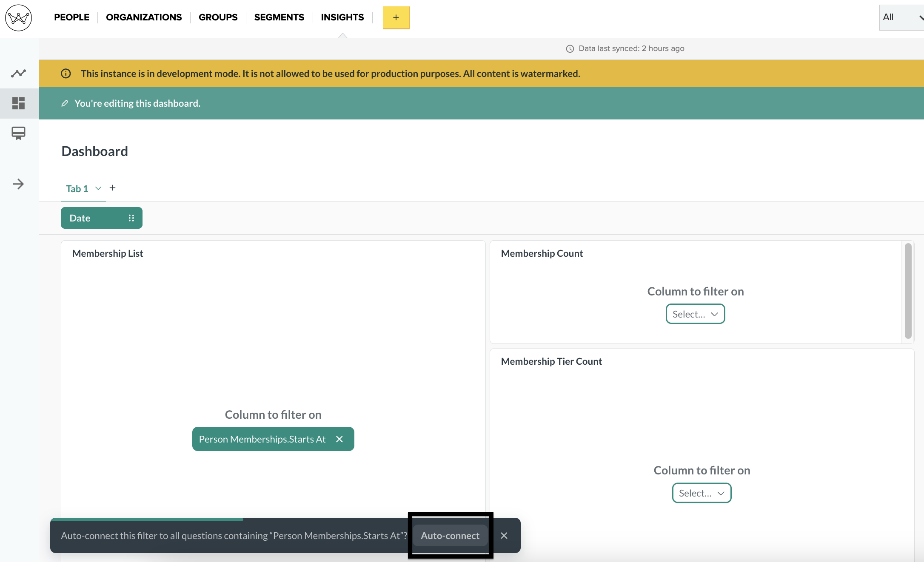
Task: Click the Dashboard title text
Action: point(94,151)
